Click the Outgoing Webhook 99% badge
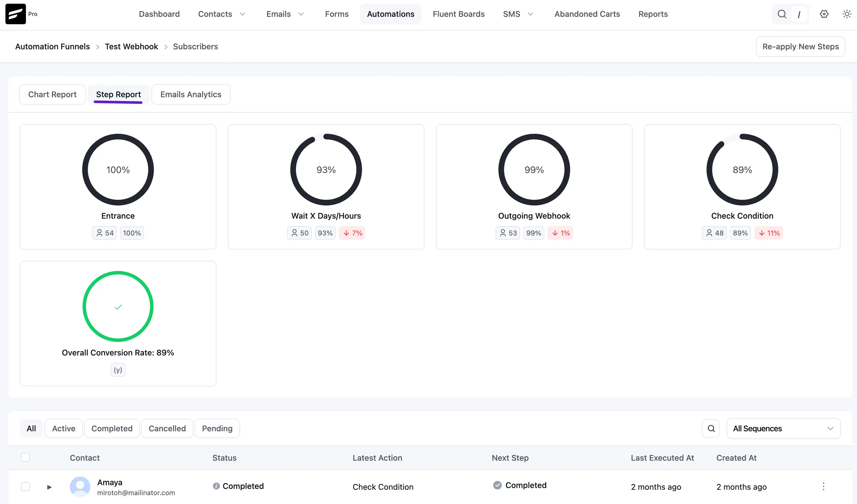Image resolution: width=857 pixels, height=504 pixels. coord(534,233)
